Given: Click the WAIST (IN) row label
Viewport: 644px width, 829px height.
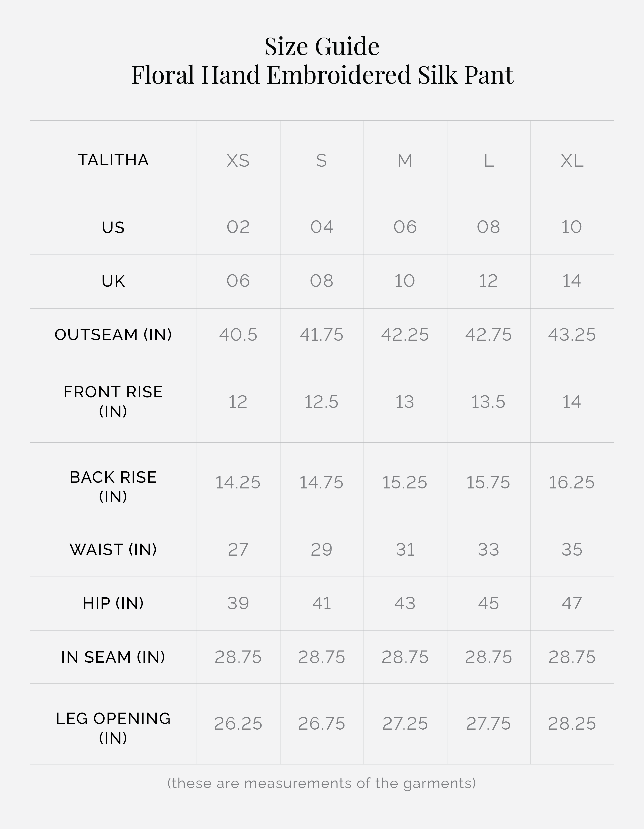Looking at the screenshot, I should pos(113,550).
